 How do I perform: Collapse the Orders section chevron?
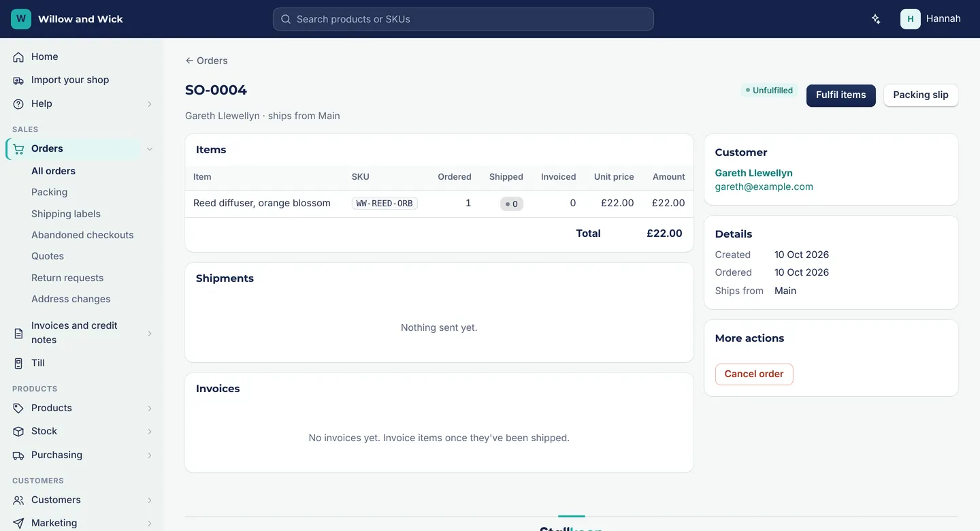[x=150, y=149]
